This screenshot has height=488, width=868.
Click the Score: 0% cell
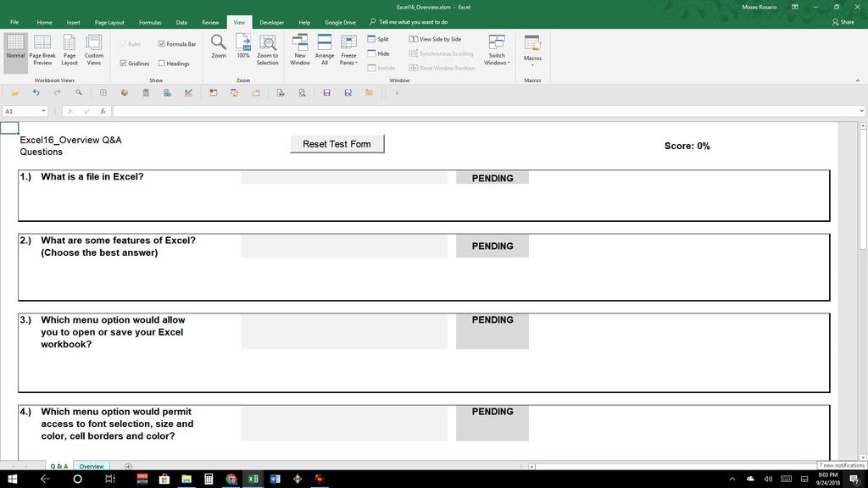[x=687, y=146]
